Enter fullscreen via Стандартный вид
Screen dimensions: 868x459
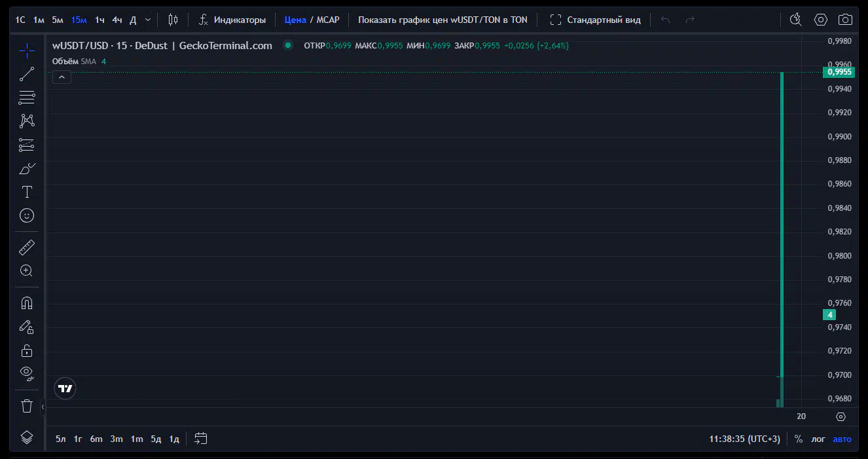595,20
